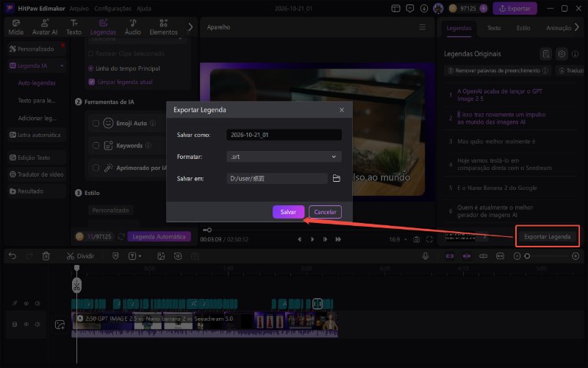Click the Legenda Automática button
Viewport: 588px width, 368px height.
pos(159,236)
